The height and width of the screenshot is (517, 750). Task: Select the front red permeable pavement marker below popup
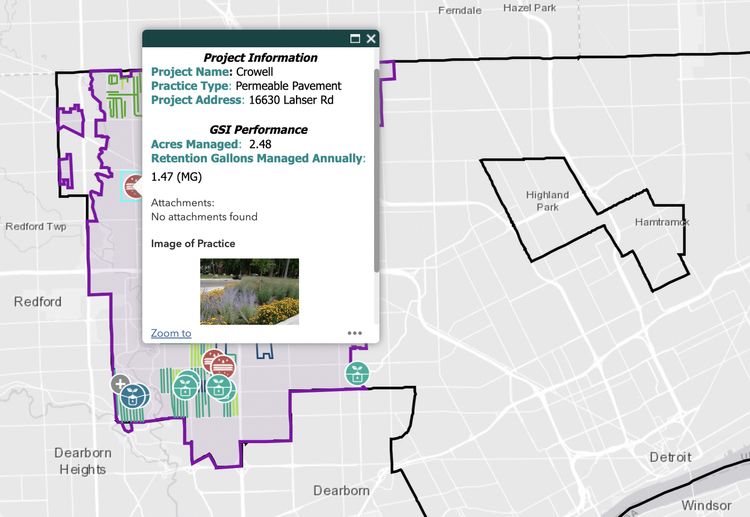(223, 367)
